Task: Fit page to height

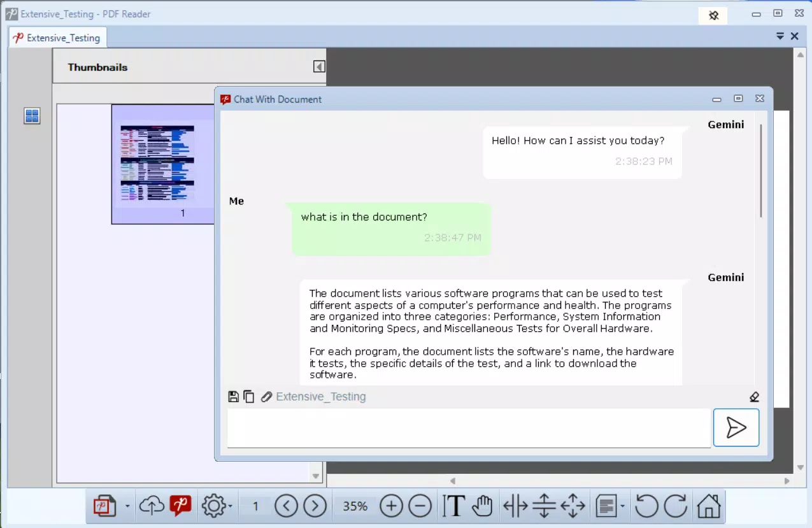Action: (x=545, y=506)
